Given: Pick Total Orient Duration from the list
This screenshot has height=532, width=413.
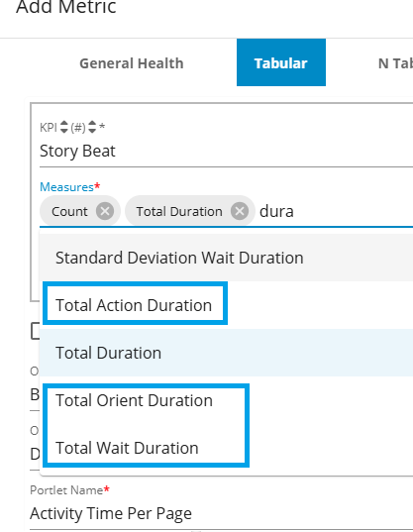Looking at the screenshot, I should [x=227, y=400].
